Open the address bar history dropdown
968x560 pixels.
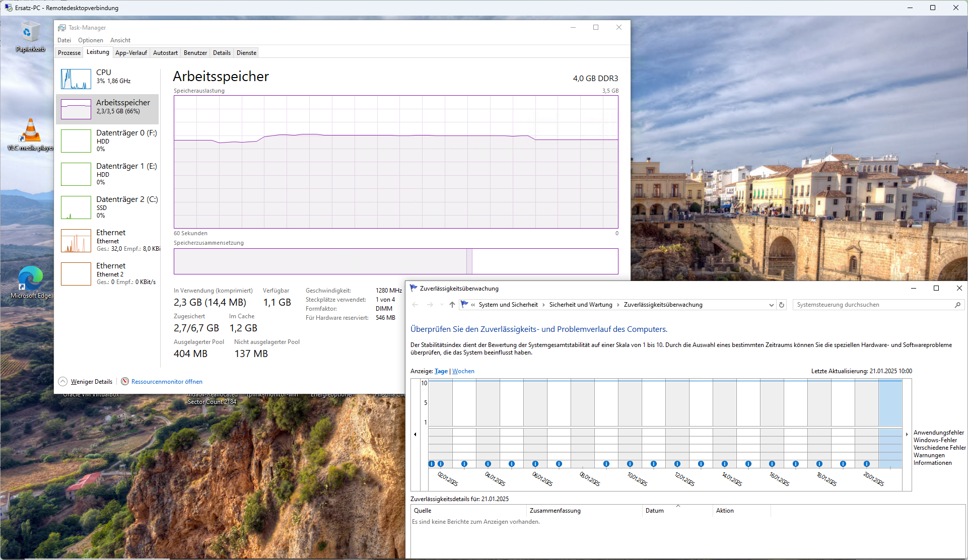(x=771, y=305)
